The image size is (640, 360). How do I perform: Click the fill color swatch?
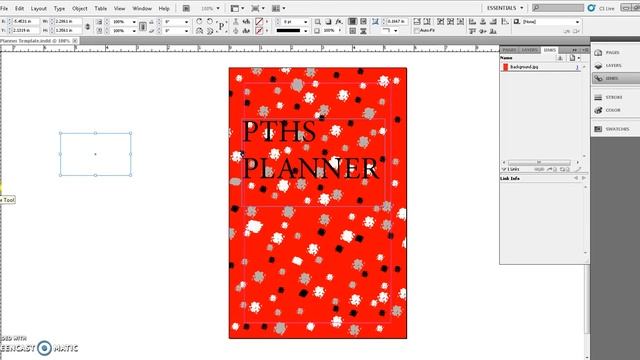259,22
